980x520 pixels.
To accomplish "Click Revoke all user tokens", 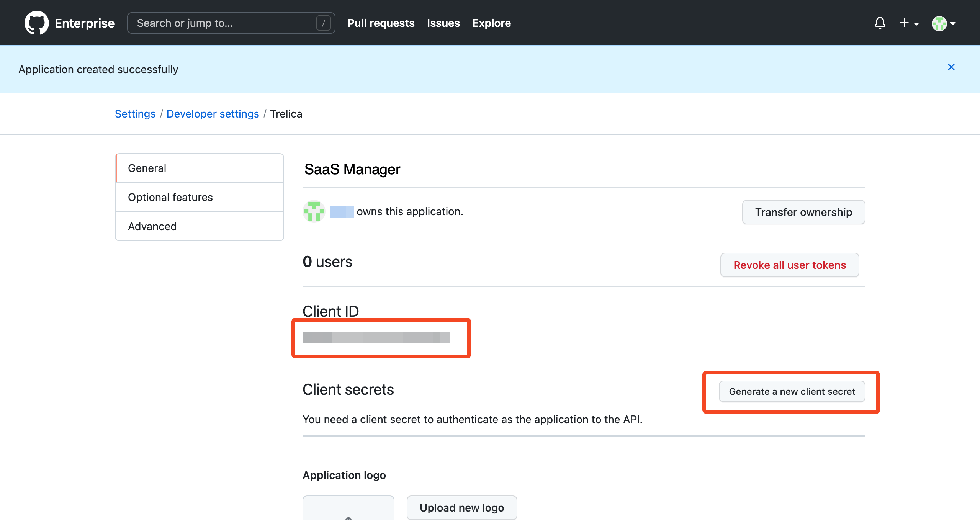I will [x=789, y=265].
